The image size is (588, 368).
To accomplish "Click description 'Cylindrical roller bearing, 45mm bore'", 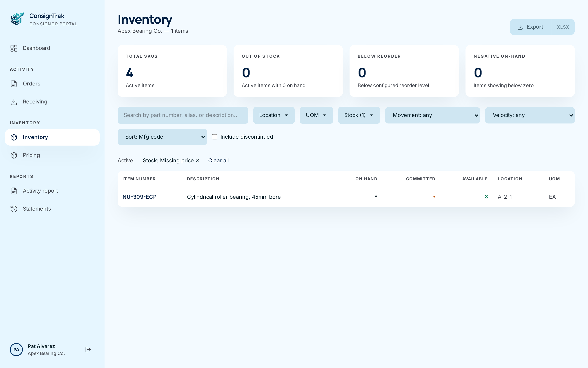I will click(x=234, y=197).
